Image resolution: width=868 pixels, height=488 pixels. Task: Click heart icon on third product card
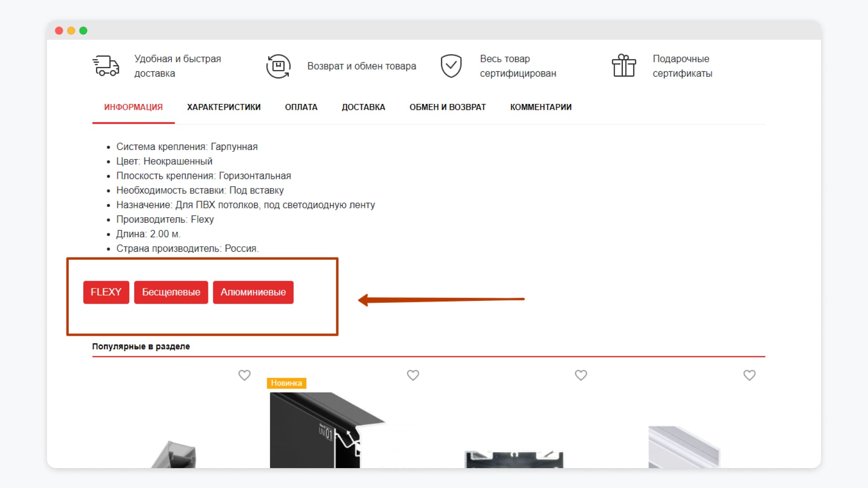(581, 375)
